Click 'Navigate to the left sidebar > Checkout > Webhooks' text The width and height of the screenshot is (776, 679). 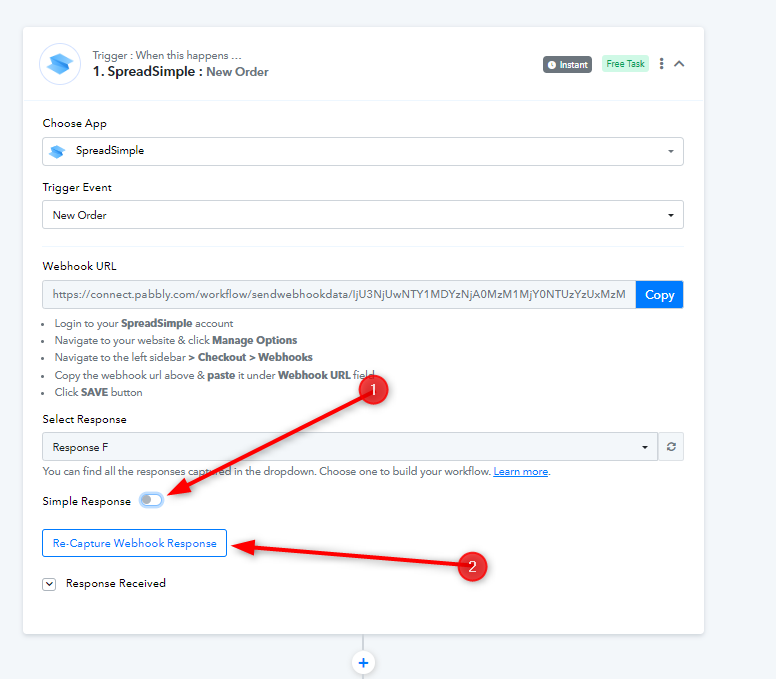(x=184, y=357)
